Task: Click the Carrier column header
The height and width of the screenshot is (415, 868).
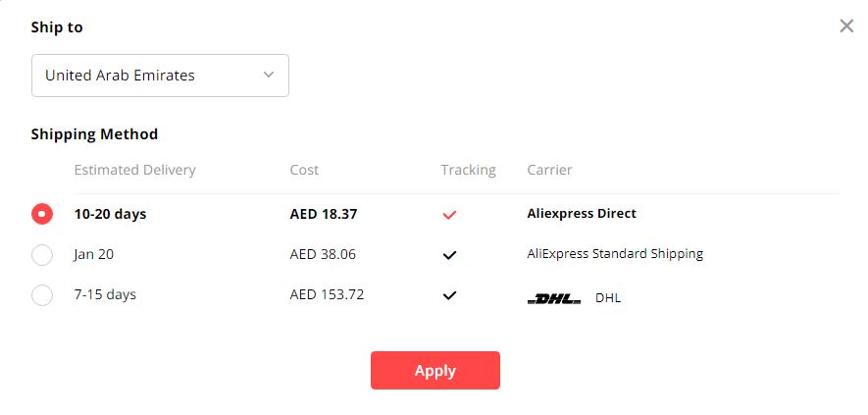Action: [549, 170]
